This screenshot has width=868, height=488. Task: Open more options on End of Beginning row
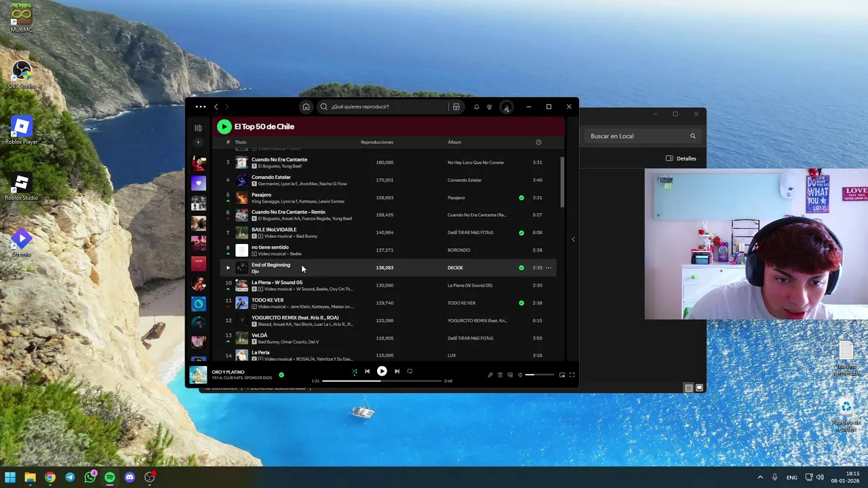click(549, 268)
